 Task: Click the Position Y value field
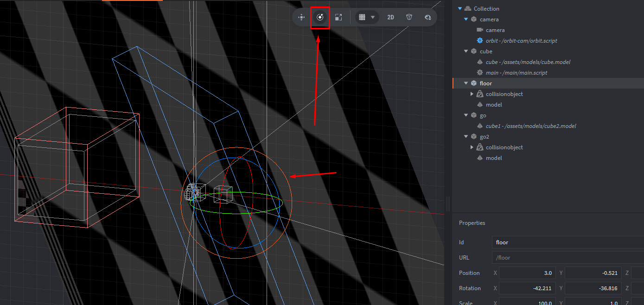(x=592, y=273)
